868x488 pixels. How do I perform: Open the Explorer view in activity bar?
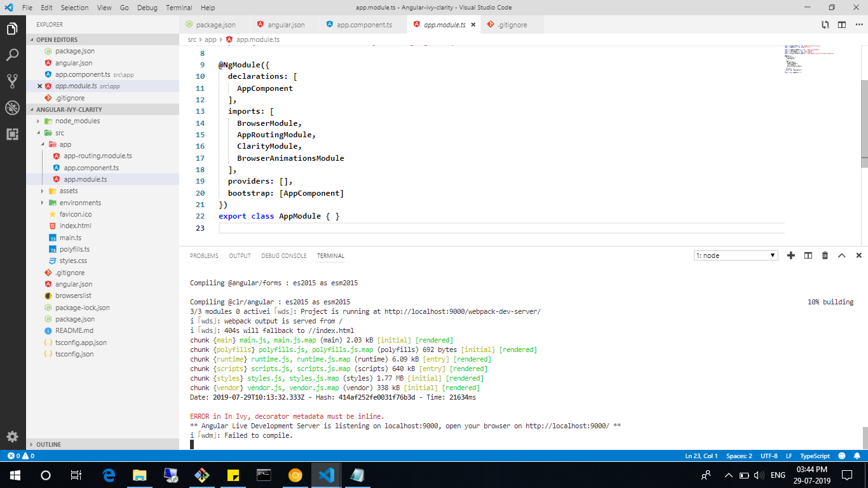(12, 29)
